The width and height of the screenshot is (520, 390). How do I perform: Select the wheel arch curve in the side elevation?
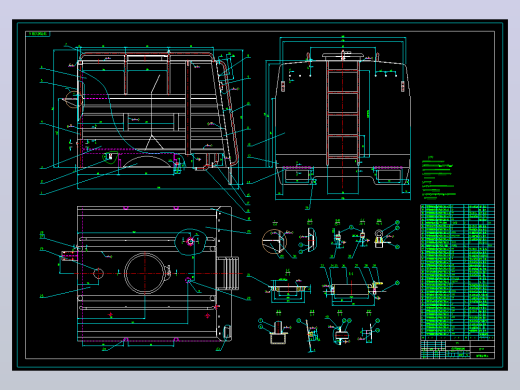[148, 161]
